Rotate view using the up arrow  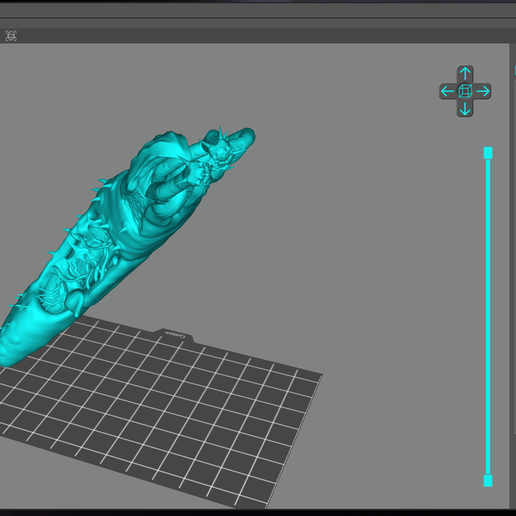465,73
